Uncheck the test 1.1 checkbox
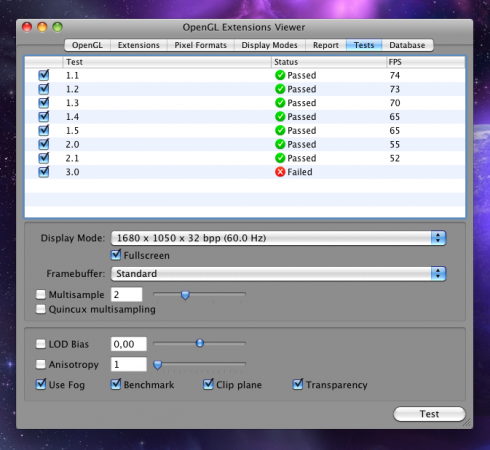 click(44, 75)
